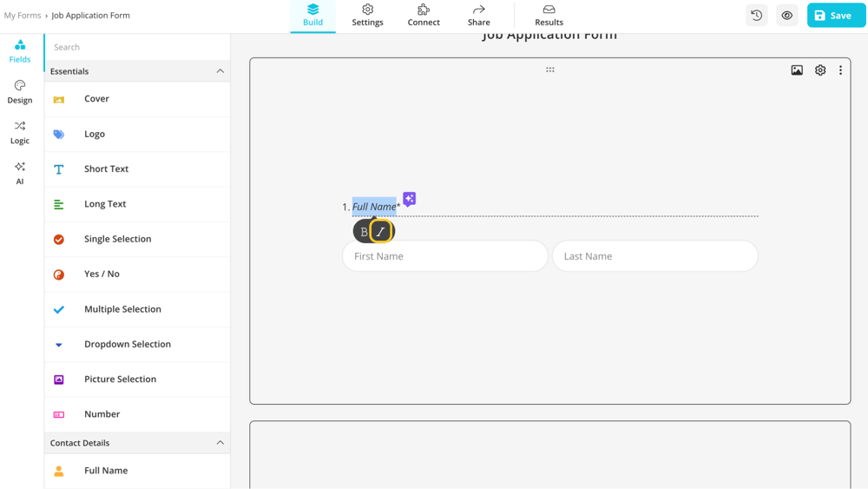Open the question card settings gear
The image size is (868, 489).
[x=820, y=70]
